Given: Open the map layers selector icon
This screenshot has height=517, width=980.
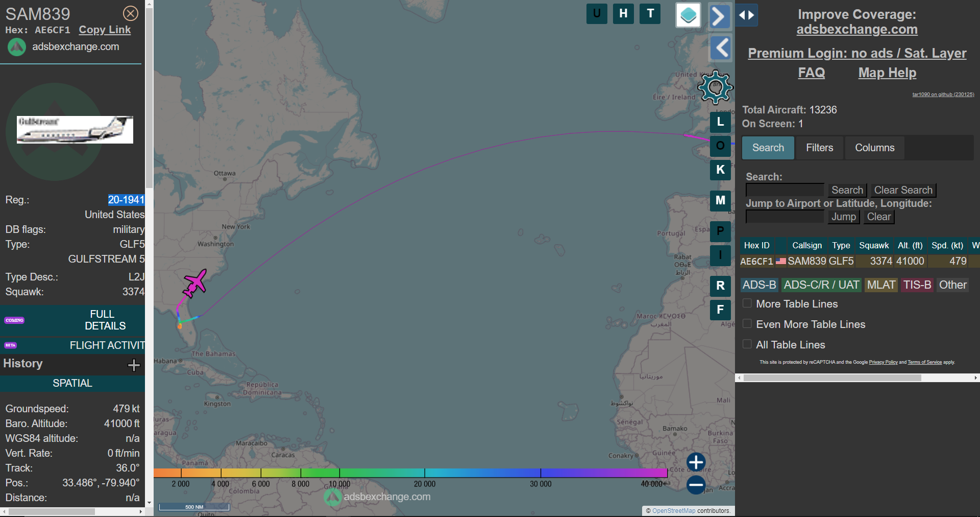Looking at the screenshot, I should pos(688,15).
